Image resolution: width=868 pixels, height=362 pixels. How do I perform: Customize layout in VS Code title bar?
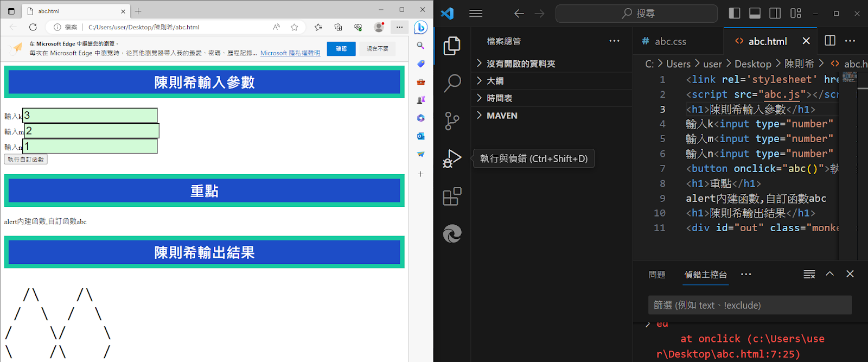796,14
